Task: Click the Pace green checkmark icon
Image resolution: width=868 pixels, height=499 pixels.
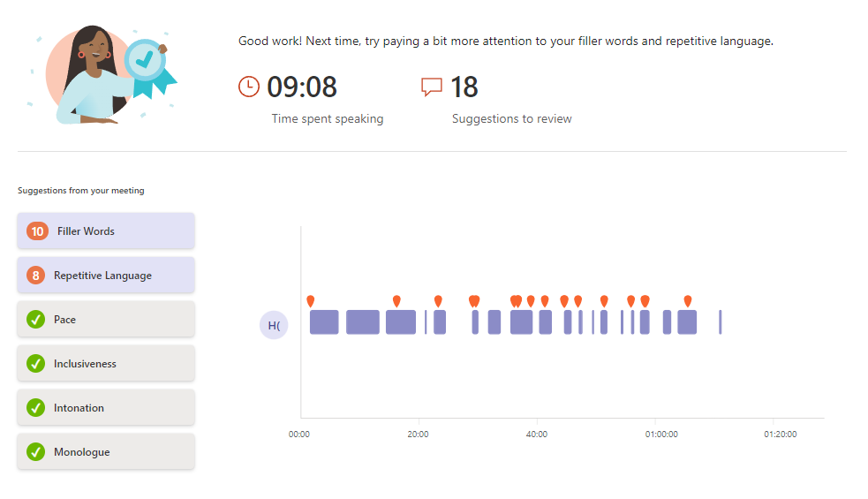Action: pos(36,320)
